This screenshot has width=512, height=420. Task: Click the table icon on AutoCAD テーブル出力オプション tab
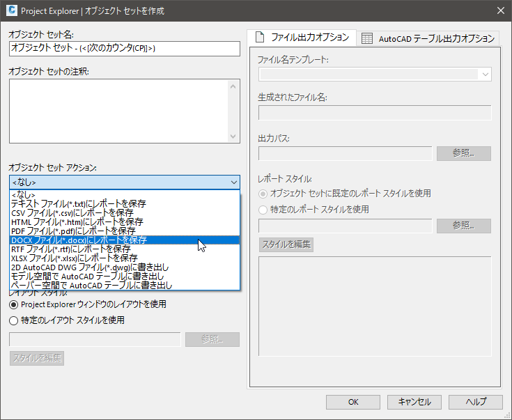coord(367,38)
